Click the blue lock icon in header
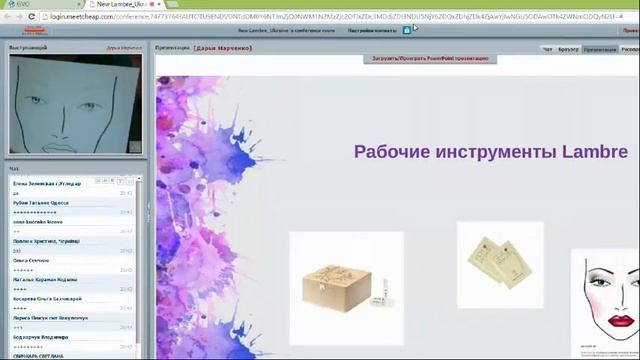This screenshot has height=360, width=640. (407, 30)
